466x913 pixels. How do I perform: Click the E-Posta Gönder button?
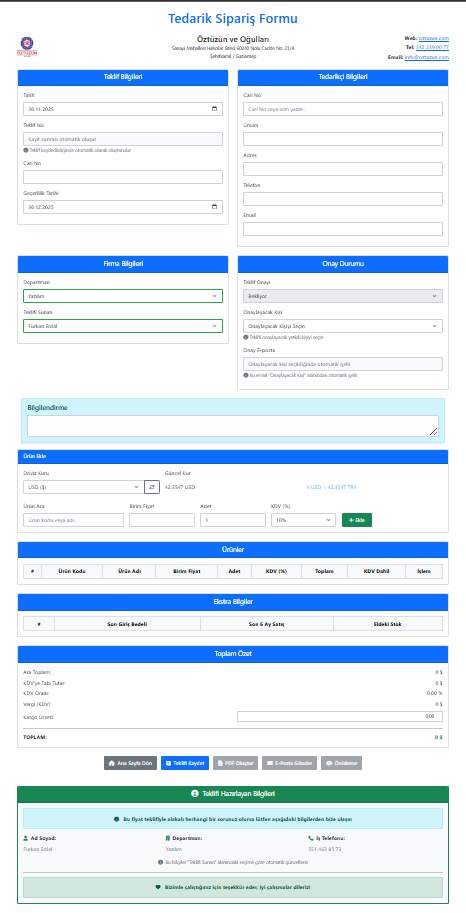click(x=290, y=763)
